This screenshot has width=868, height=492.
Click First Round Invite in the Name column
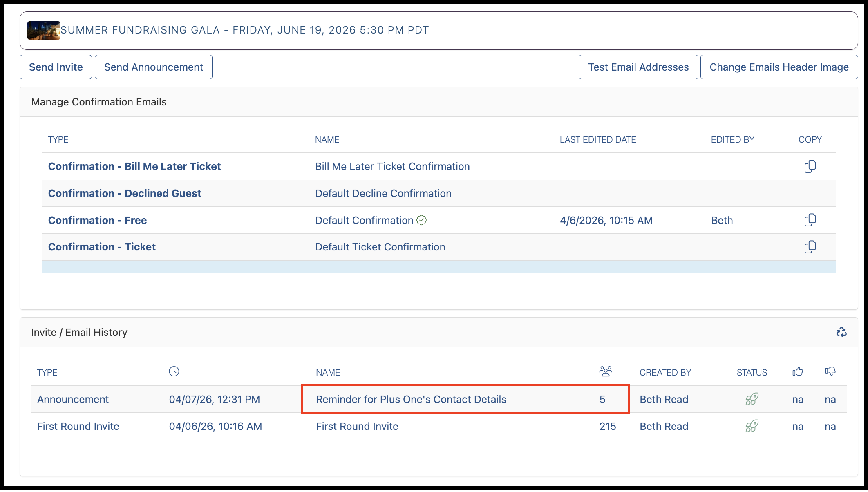(x=357, y=426)
